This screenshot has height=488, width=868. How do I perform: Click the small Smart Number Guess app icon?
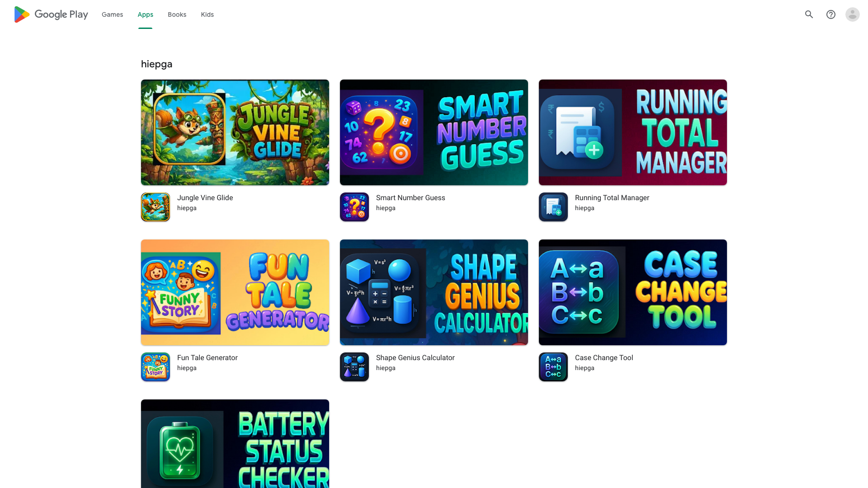(x=354, y=207)
